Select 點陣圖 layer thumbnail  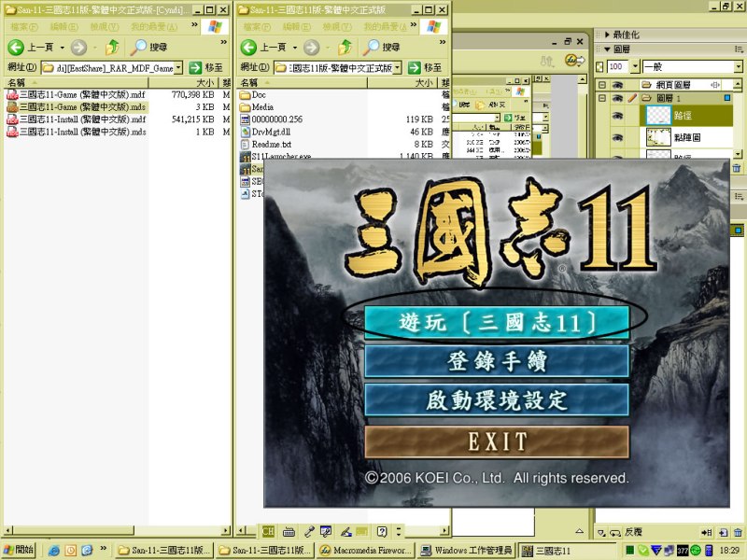click(658, 137)
